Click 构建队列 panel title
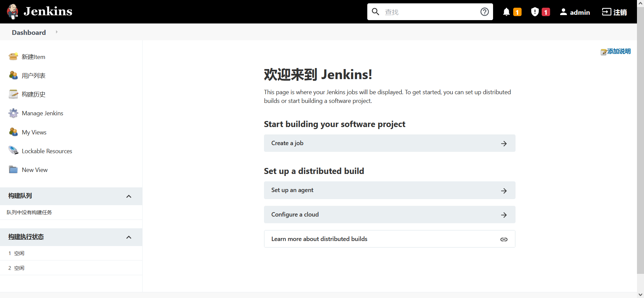 (20, 196)
